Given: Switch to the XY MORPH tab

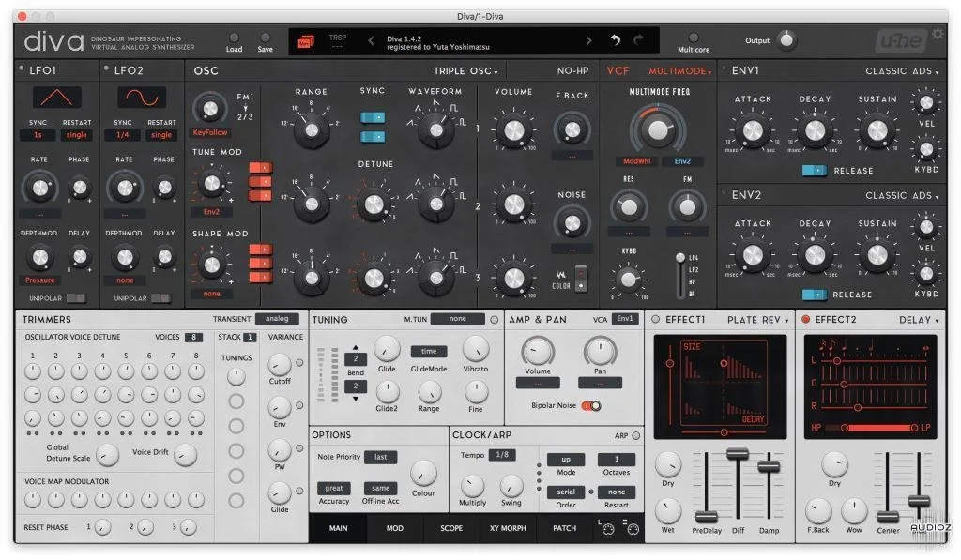Looking at the screenshot, I should click(x=508, y=528).
